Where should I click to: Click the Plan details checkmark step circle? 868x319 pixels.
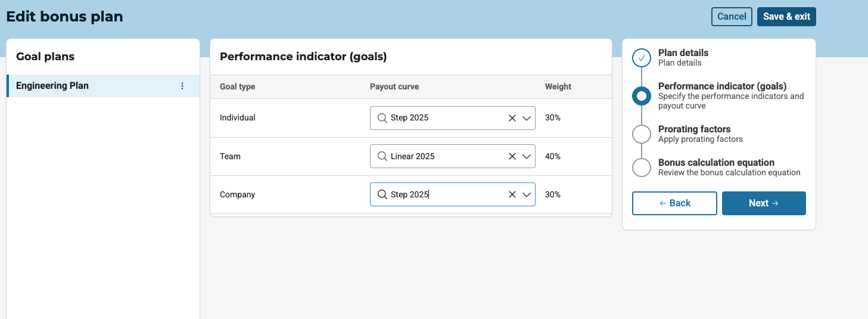[642, 58]
